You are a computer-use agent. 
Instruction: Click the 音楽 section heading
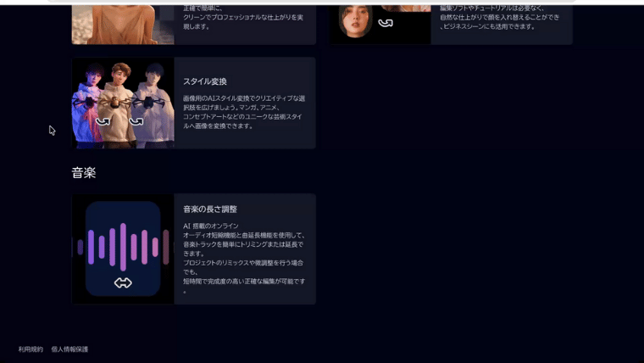point(84,173)
